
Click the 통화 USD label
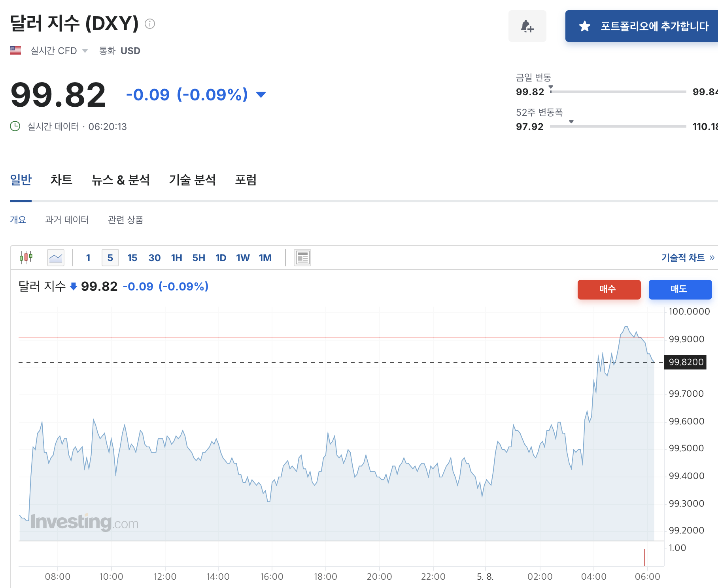point(120,51)
